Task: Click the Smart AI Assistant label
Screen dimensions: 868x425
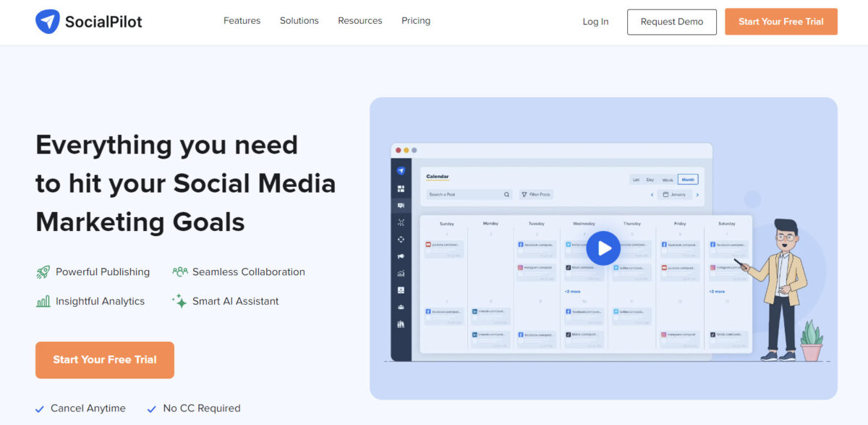Action: [236, 301]
